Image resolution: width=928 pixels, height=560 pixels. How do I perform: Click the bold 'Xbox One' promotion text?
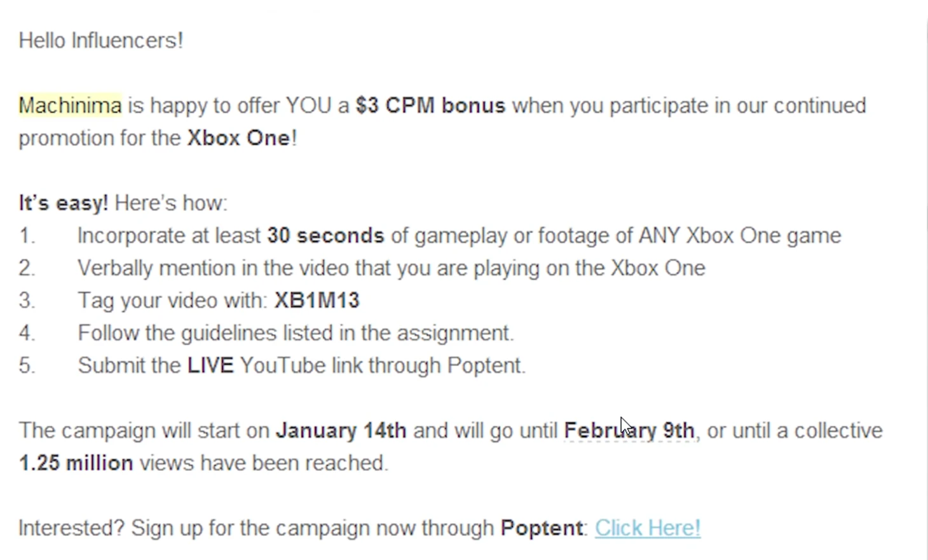tap(238, 138)
